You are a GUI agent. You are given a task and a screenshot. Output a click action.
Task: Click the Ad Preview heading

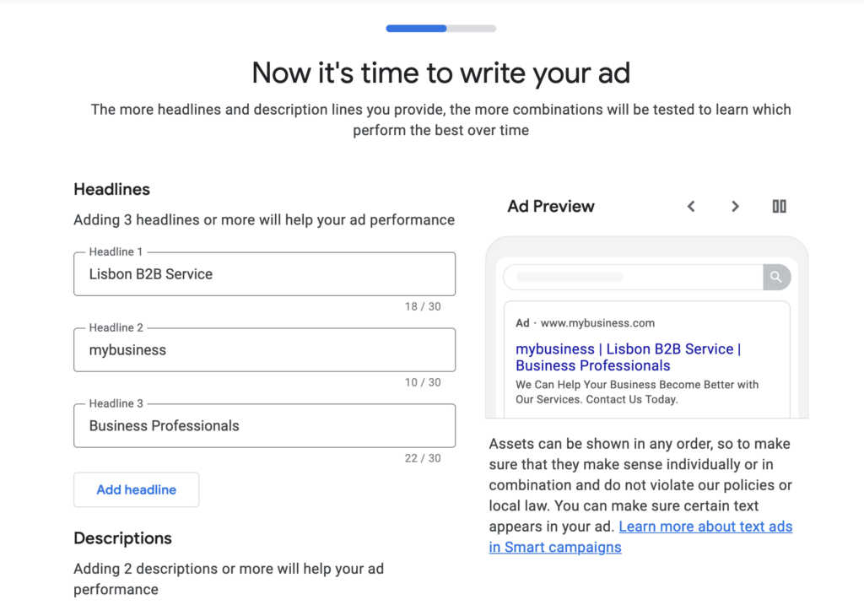click(550, 206)
